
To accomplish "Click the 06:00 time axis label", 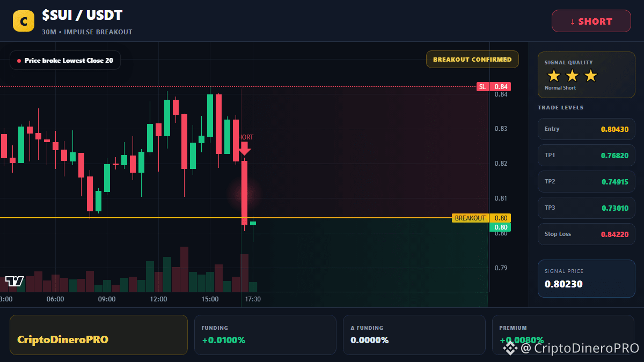I will click(55, 299).
